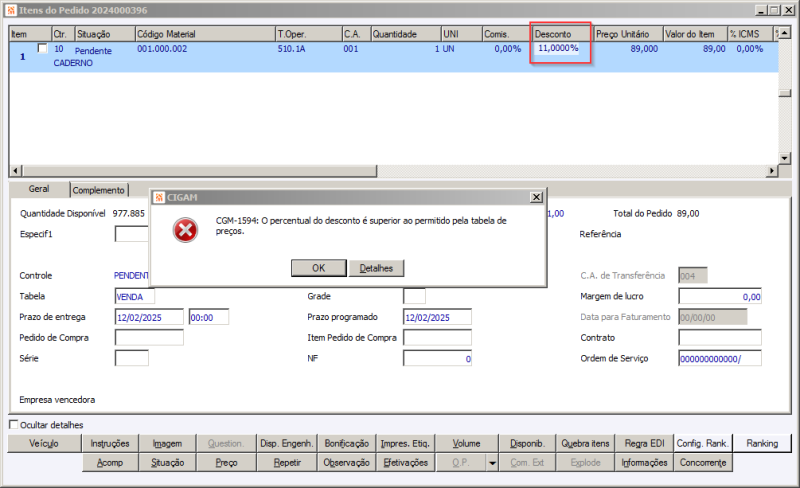Click the Tabela field showing VENDA
Viewport: 800px width, 488px height.
point(135,296)
